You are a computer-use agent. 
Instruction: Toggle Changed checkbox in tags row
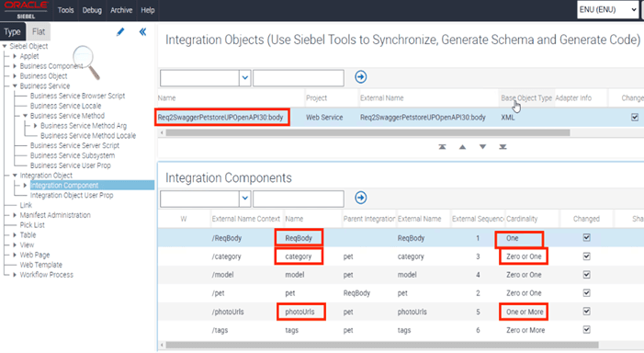click(586, 330)
